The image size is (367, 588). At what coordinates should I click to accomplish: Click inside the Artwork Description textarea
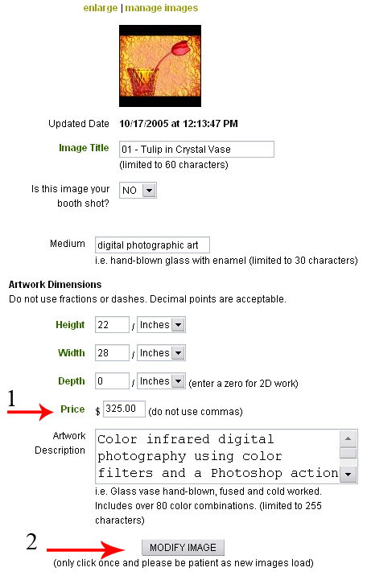(x=217, y=456)
